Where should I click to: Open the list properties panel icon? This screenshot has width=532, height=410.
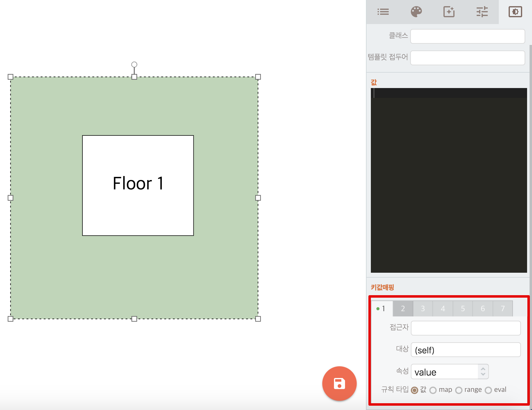(383, 12)
